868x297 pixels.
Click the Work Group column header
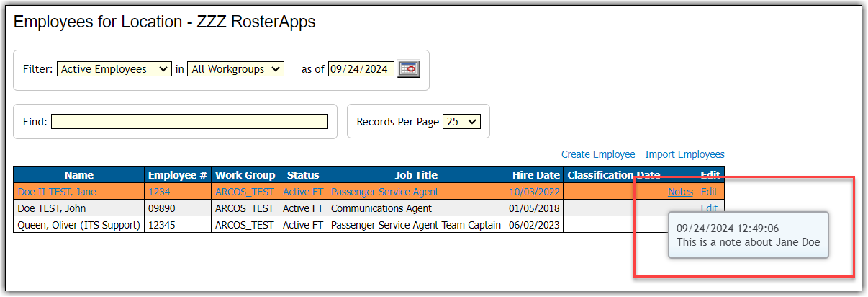245,175
